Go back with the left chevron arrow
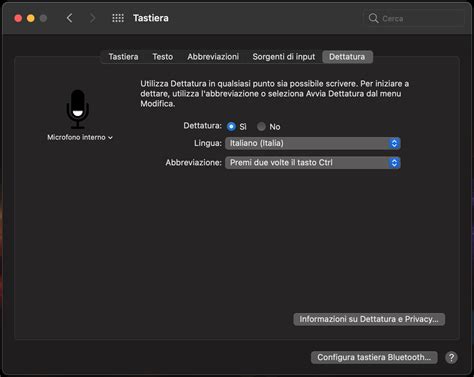The height and width of the screenshot is (377, 474). click(x=69, y=18)
